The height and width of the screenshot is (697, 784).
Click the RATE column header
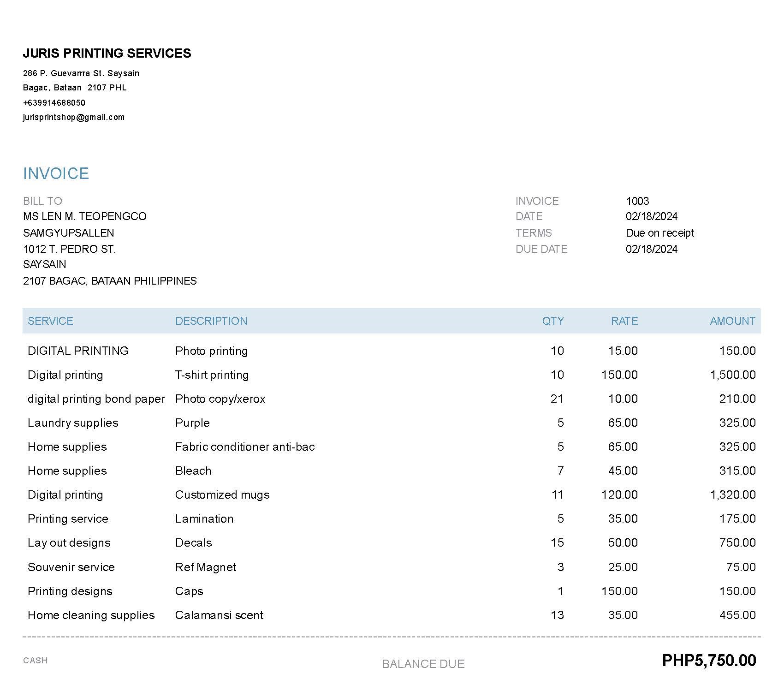click(624, 321)
